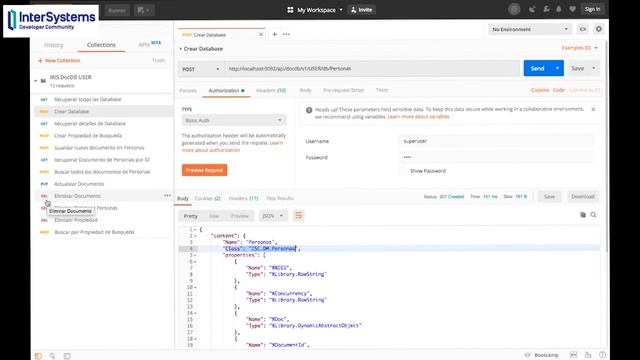Switch to the APIs beta tab

149,44
